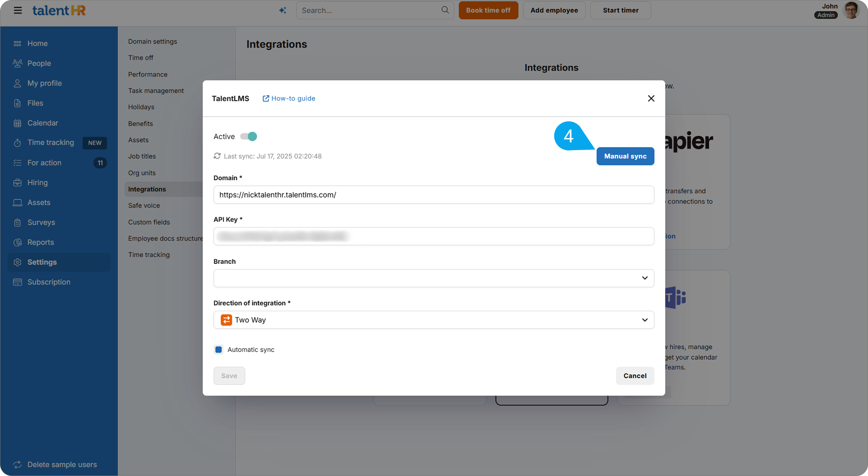The height and width of the screenshot is (476, 868).
Task: Open Safe voice settings
Action: click(x=144, y=206)
